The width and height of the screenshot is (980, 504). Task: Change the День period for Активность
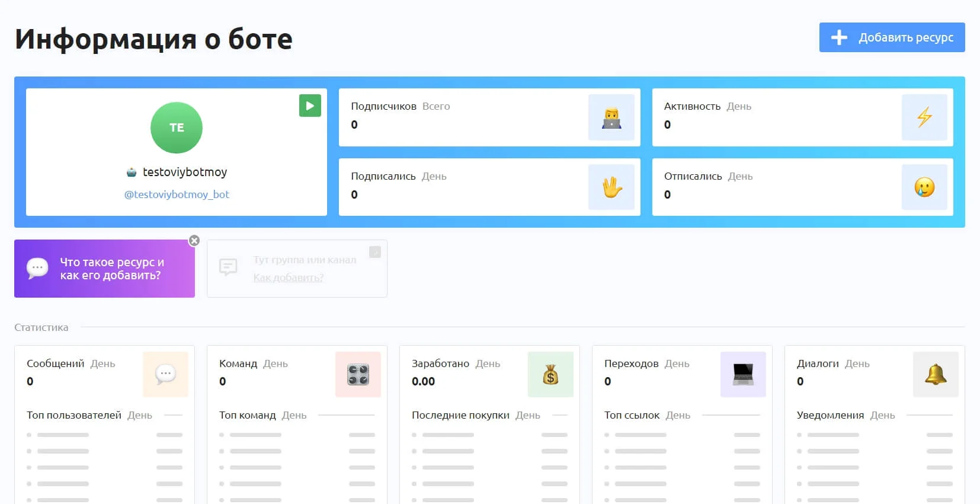point(739,107)
